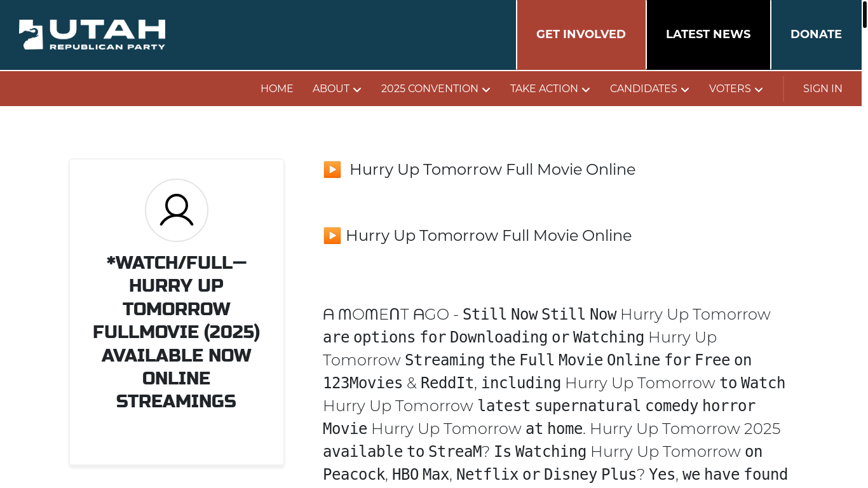Expand the Candidates chevron arrow

point(685,90)
